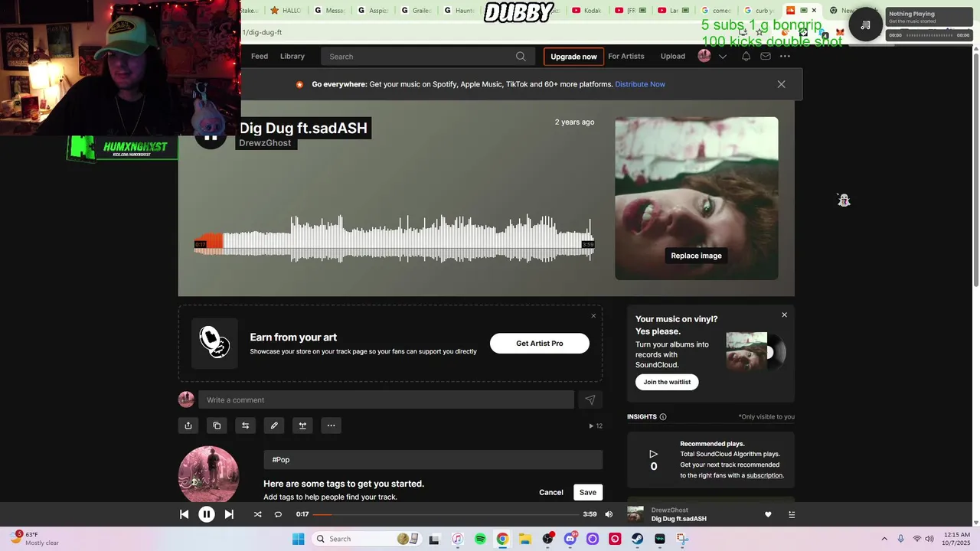Open Discord from the taskbar
980x551 pixels.
(x=570, y=539)
